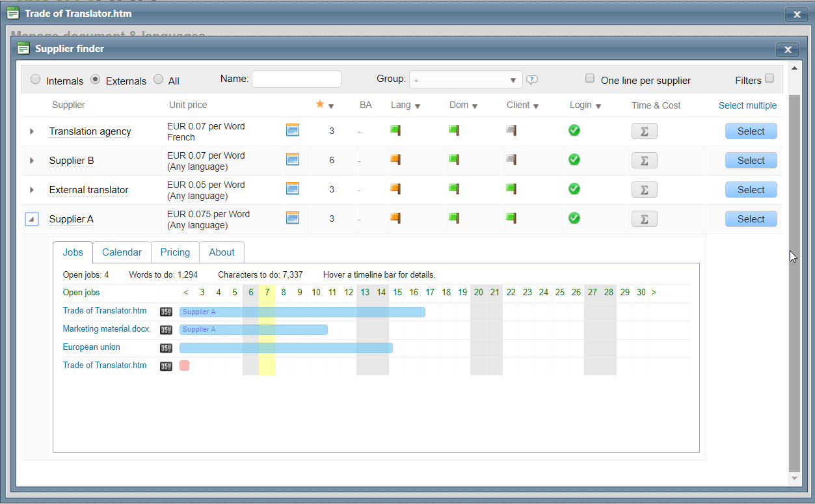This screenshot has height=504, width=815.
Task: Switch to the Pricing tab
Action: click(x=175, y=252)
